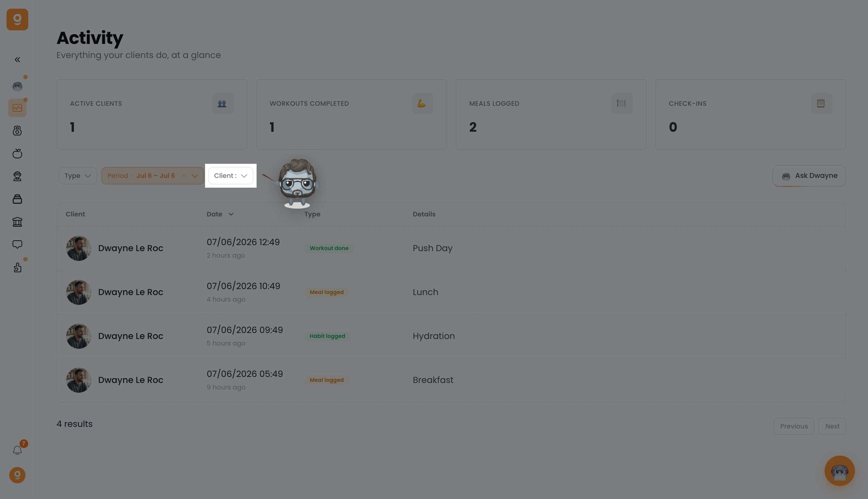Open the notifications bell with badge 7
Screen dimensions: 868x499
(17, 450)
